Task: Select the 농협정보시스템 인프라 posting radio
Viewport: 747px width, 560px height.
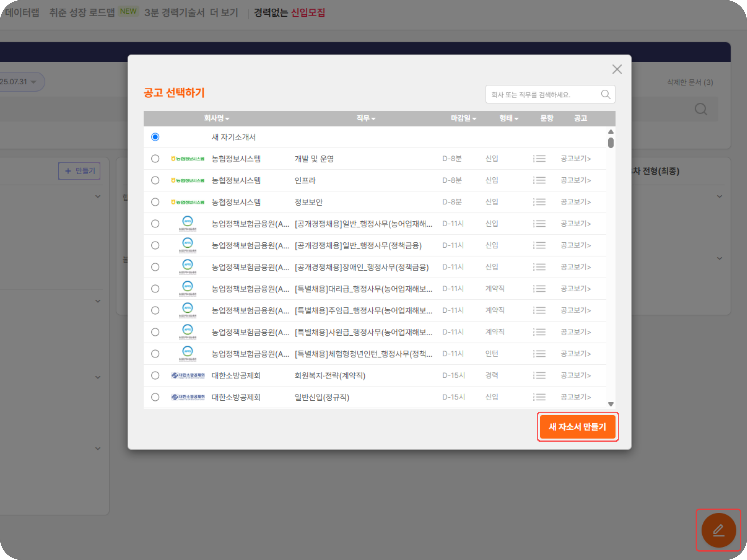Action: [x=155, y=180]
